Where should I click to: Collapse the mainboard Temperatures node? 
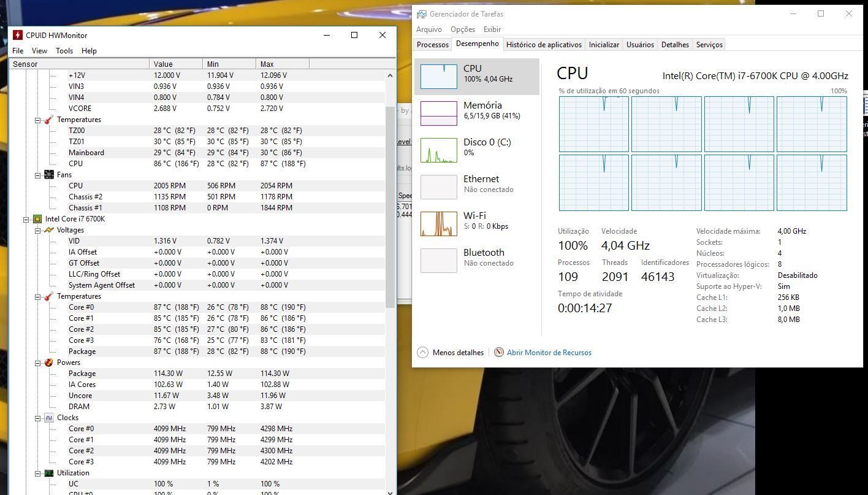(x=37, y=120)
